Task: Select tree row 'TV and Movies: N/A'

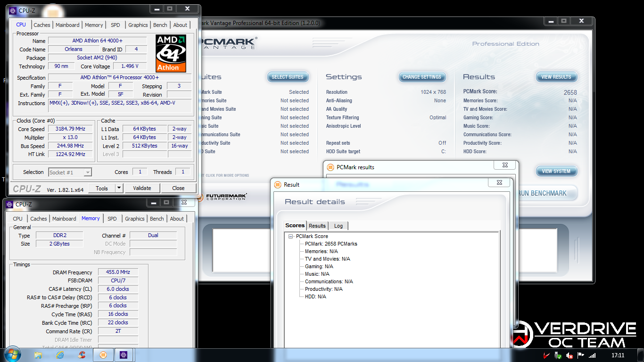Action: pos(328,259)
